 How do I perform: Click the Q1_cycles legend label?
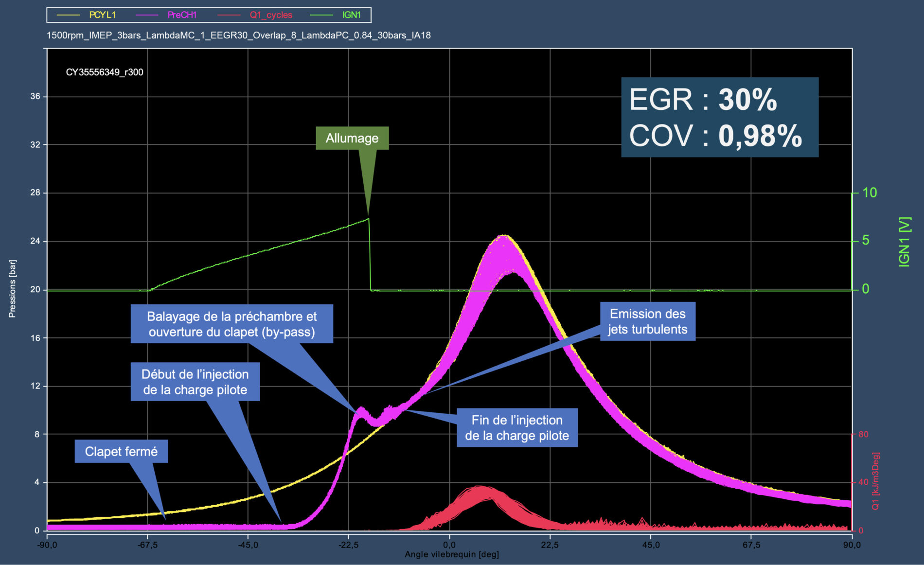[271, 15]
